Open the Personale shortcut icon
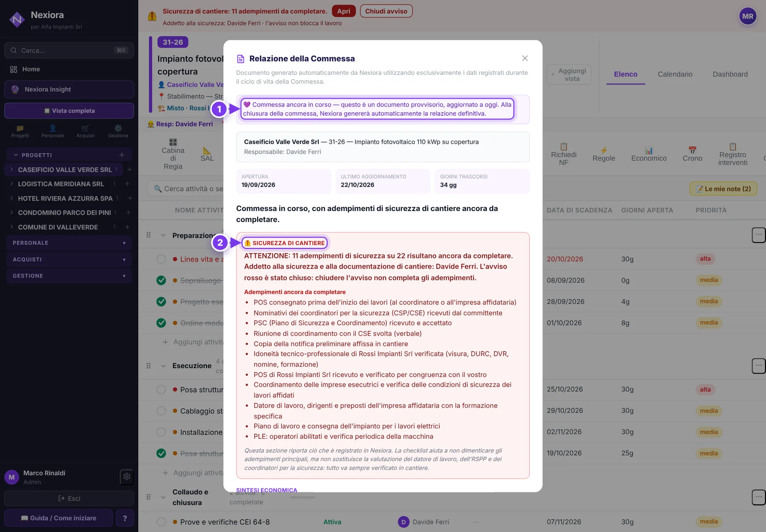This screenshot has width=766, height=532. coord(53,131)
